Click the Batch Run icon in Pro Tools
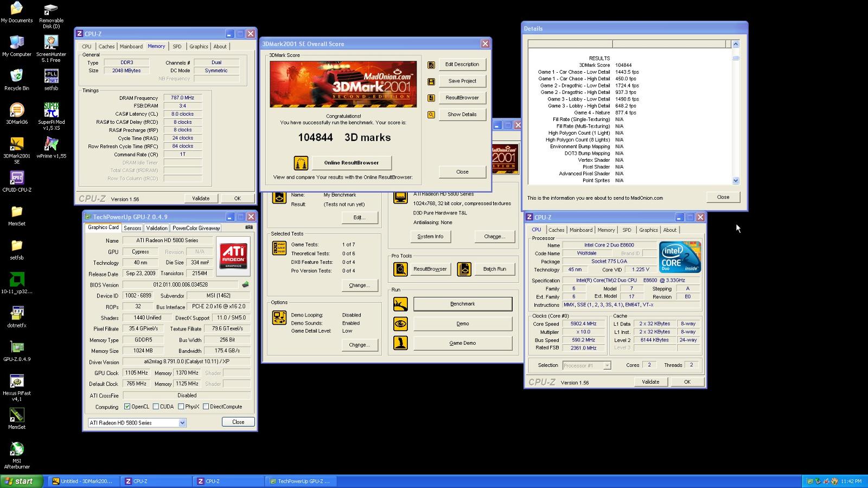Image resolution: width=868 pixels, height=488 pixels. coord(464,269)
